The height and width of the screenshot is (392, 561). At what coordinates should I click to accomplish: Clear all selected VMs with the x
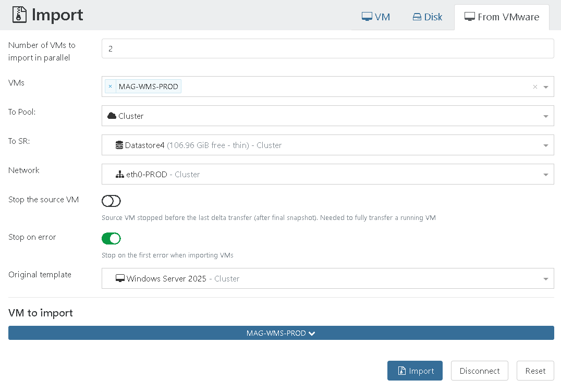535,87
